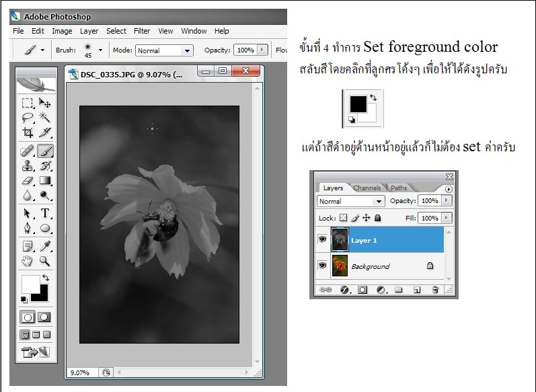This screenshot has width=536, height=392.
Task: Select the Rectangular Marquee tool
Action: pyautogui.click(x=28, y=102)
